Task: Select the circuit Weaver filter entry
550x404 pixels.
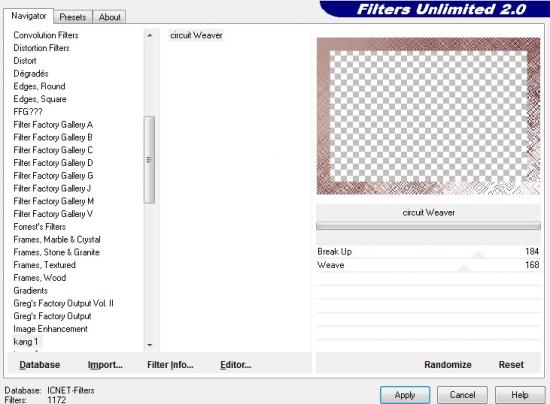Action: click(196, 35)
